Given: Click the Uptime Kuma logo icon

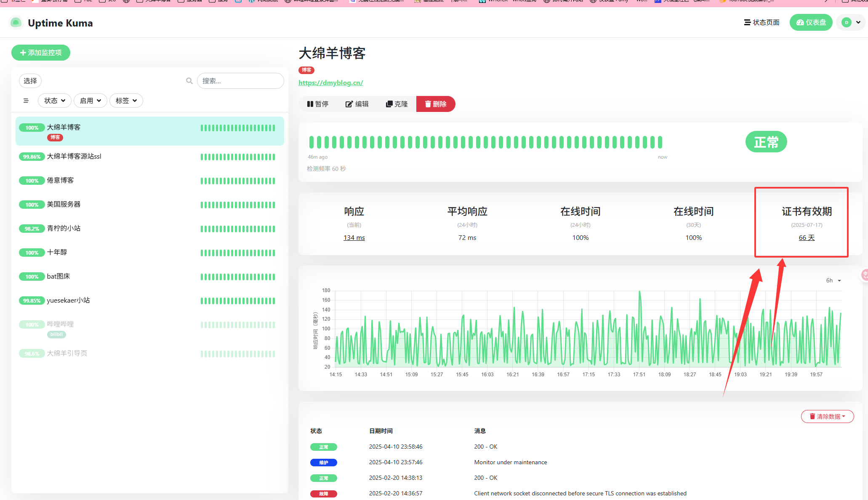Looking at the screenshot, I should tap(16, 23).
